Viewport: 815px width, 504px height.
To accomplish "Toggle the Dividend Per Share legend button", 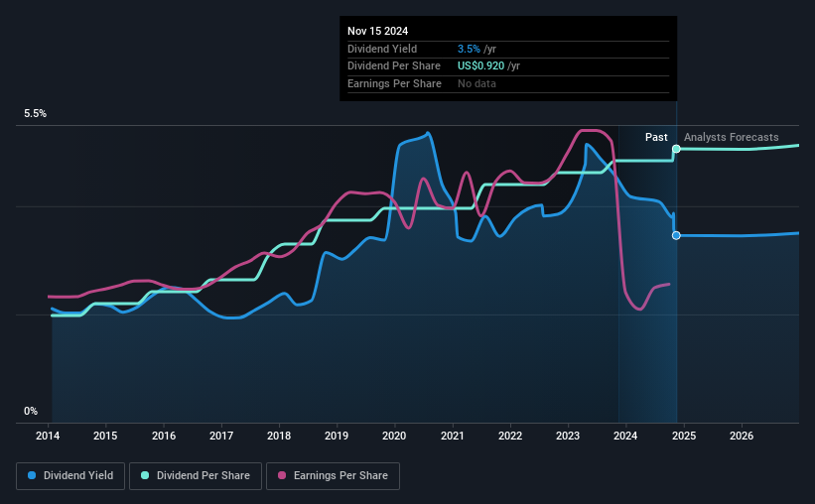I will coord(196,476).
